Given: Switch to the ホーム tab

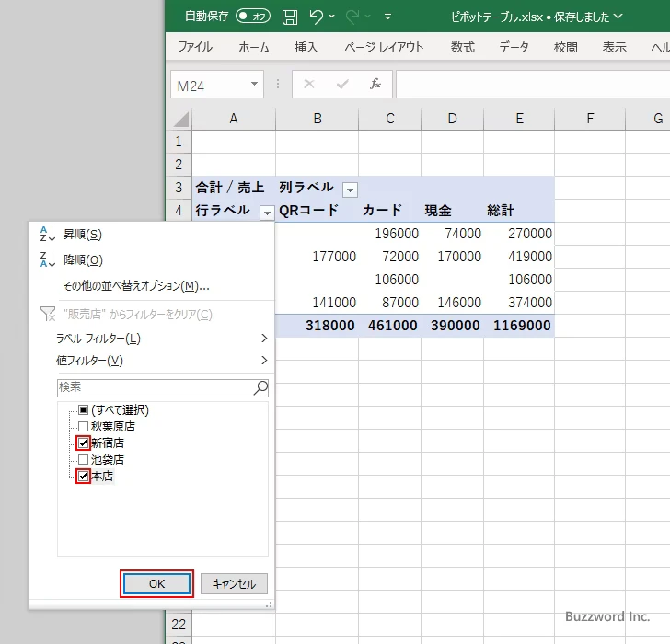Looking at the screenshot, I should pyautogui.click(x=254, y=47).
